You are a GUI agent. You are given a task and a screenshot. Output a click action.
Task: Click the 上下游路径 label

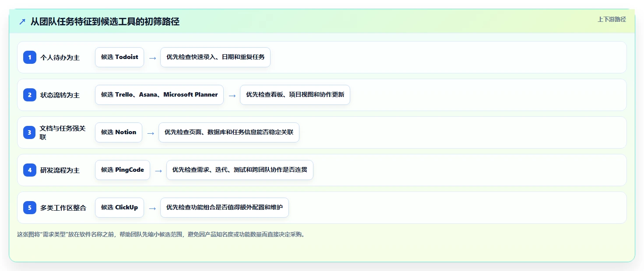click(x=612, y=19)
